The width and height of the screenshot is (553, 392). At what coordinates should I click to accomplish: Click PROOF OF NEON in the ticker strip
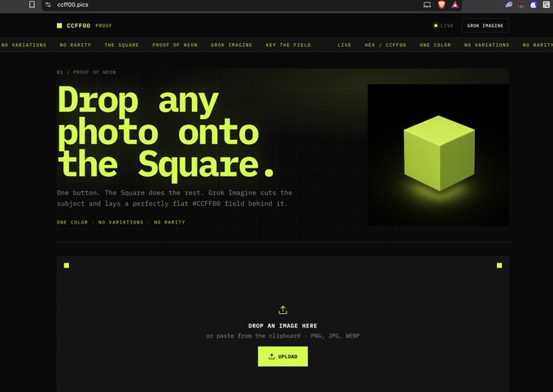[x=175, y=45]
